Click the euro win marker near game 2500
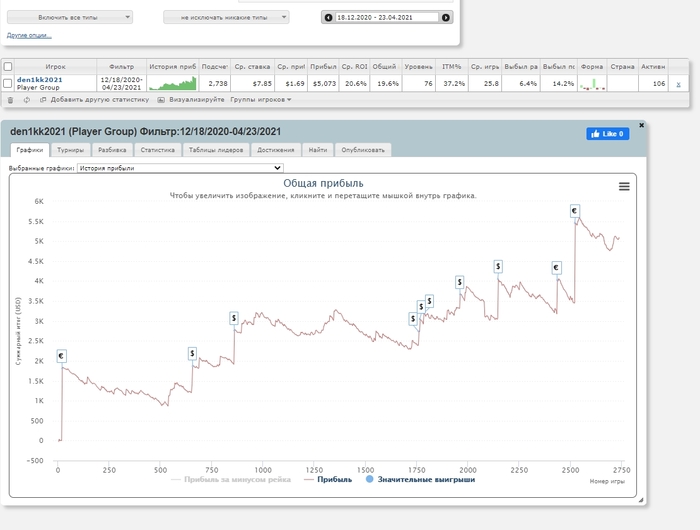Viewport: 700px width, 530px height. pyautogui.click(x=575, y=211)
